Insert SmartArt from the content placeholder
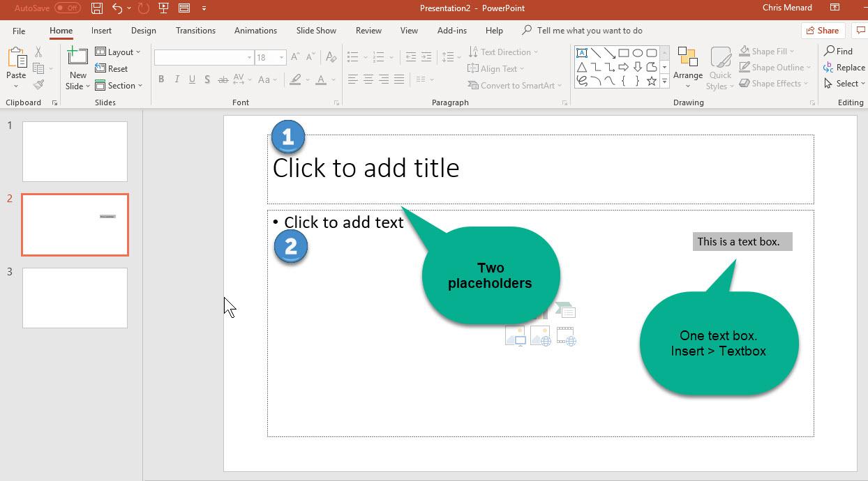868x481 pixels. pyautogui.click(x=565, y=310)
